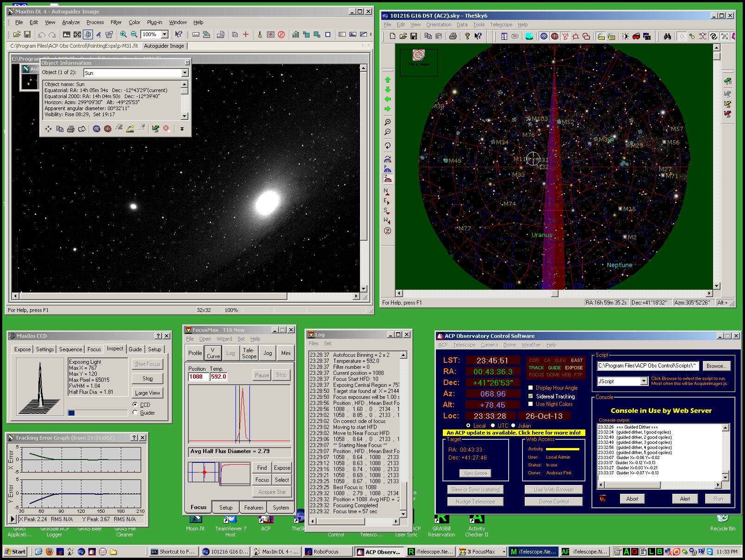
Task: Open Object selector dropdown showing Sun
Action: tap(185, 73)
